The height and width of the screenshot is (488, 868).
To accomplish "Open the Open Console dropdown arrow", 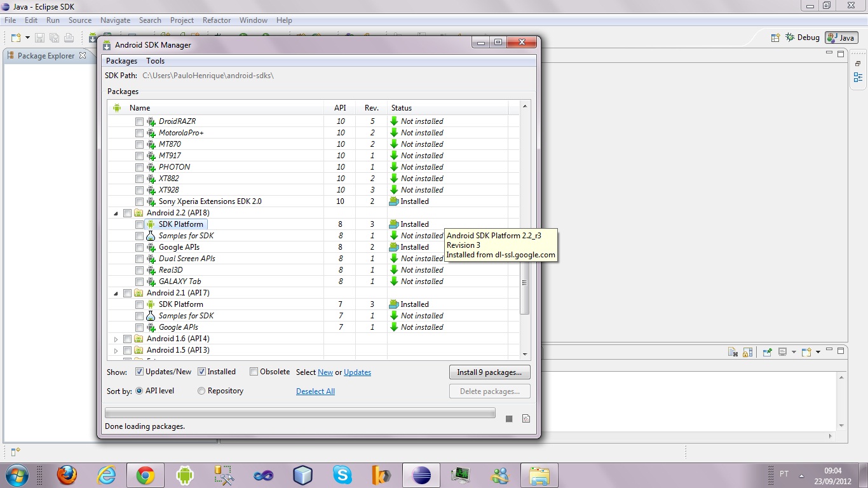I will 818,352.
